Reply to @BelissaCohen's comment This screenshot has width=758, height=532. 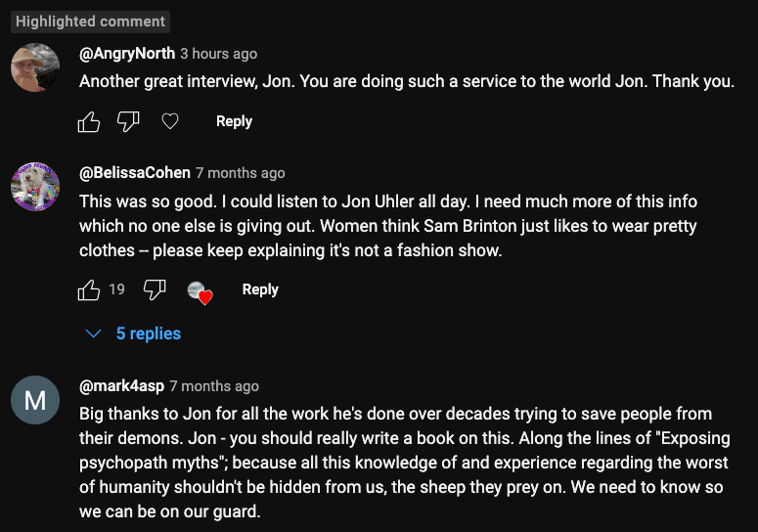(x=260, y=289)
